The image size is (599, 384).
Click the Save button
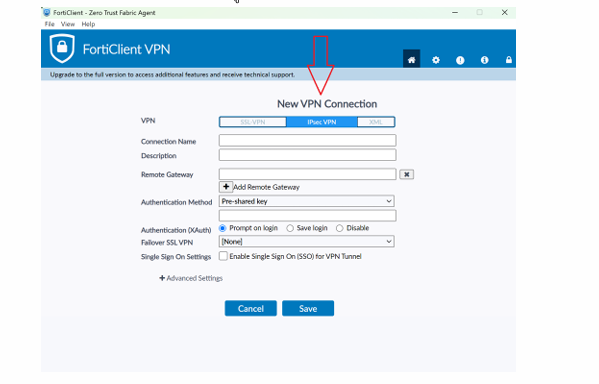[x=308, y=308]
